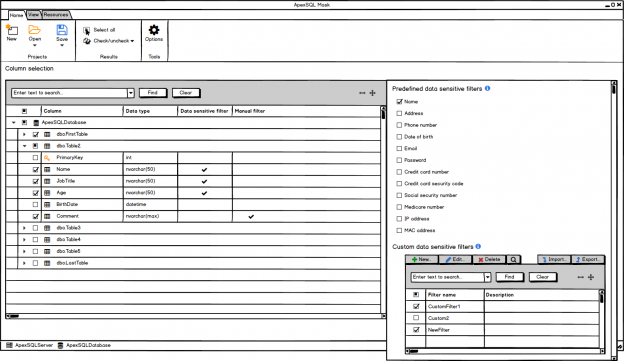Viewport: 624px width, 361px height.
Task: Click the ApexSQLDatabase icon in status bar
Action: 60,345
